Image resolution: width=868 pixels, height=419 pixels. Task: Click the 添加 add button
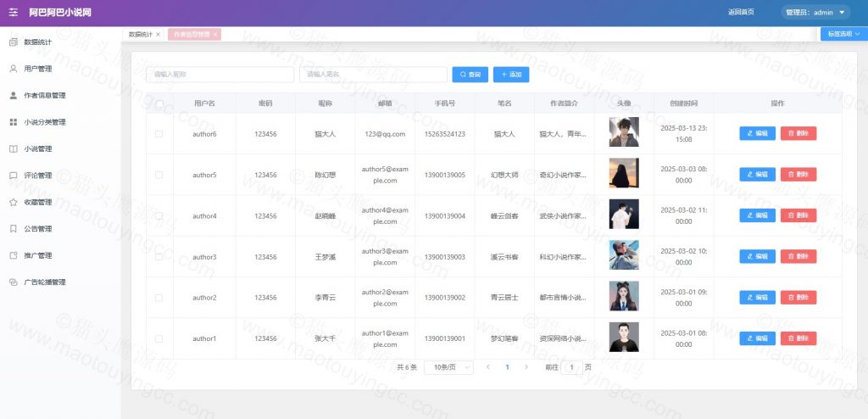(x=511, y=75)
